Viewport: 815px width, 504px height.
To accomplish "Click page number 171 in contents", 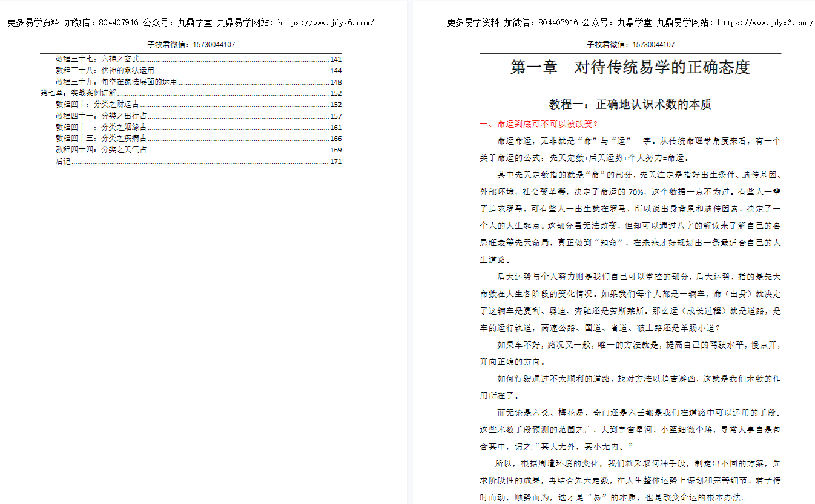I will (336, 162).
